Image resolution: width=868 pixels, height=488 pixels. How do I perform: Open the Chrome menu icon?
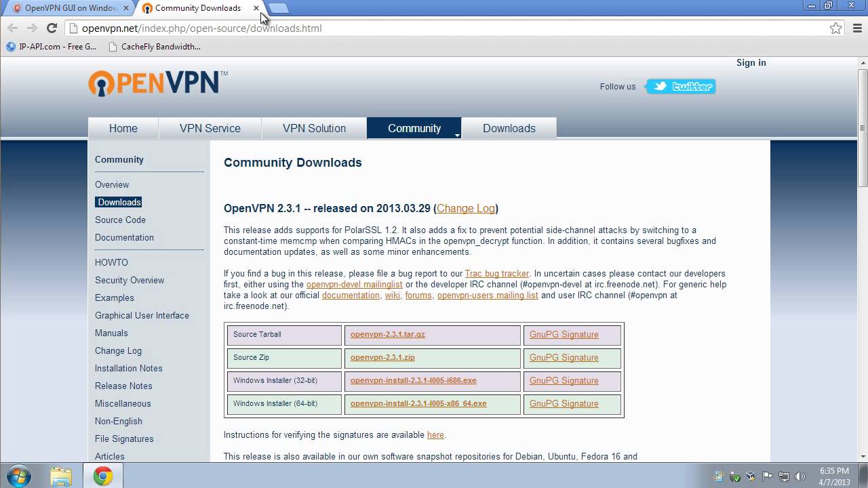pyautogui.click(x=856, y=28)
